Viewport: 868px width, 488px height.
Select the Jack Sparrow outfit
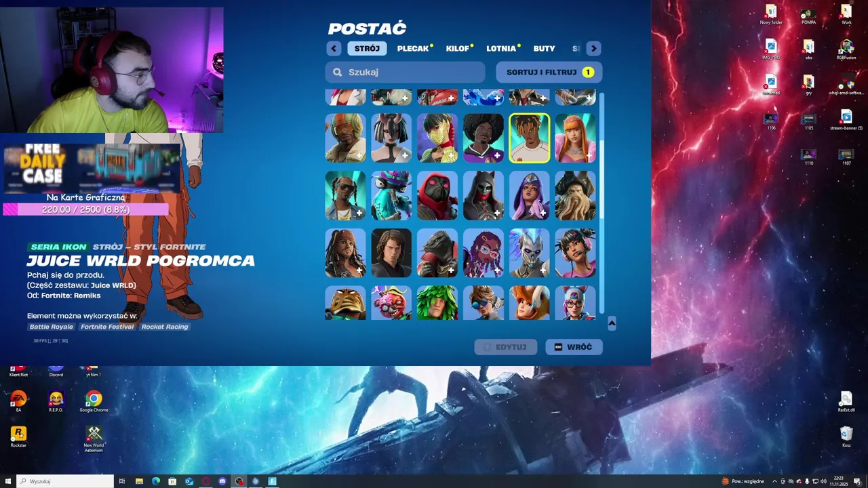point(345,253)
